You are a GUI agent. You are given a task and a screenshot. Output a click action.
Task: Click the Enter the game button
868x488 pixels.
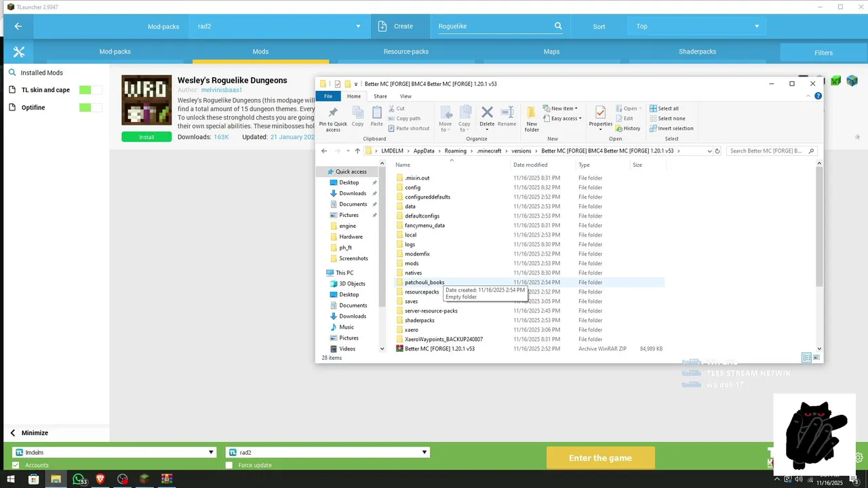600,458
